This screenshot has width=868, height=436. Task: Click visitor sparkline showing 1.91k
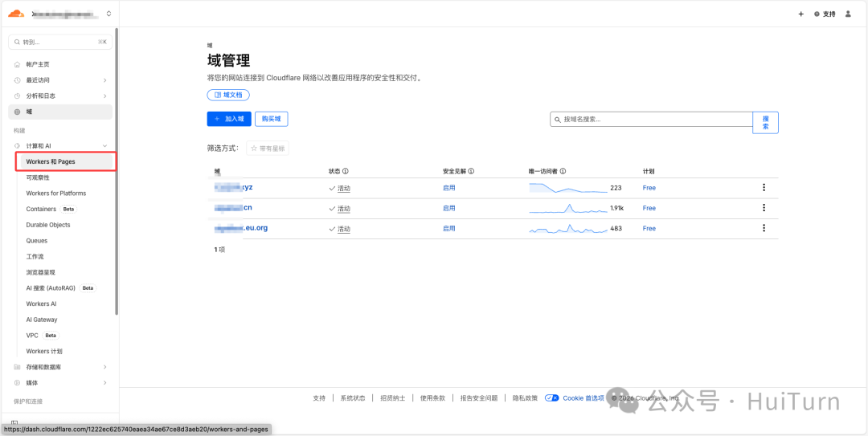point(568,208)
